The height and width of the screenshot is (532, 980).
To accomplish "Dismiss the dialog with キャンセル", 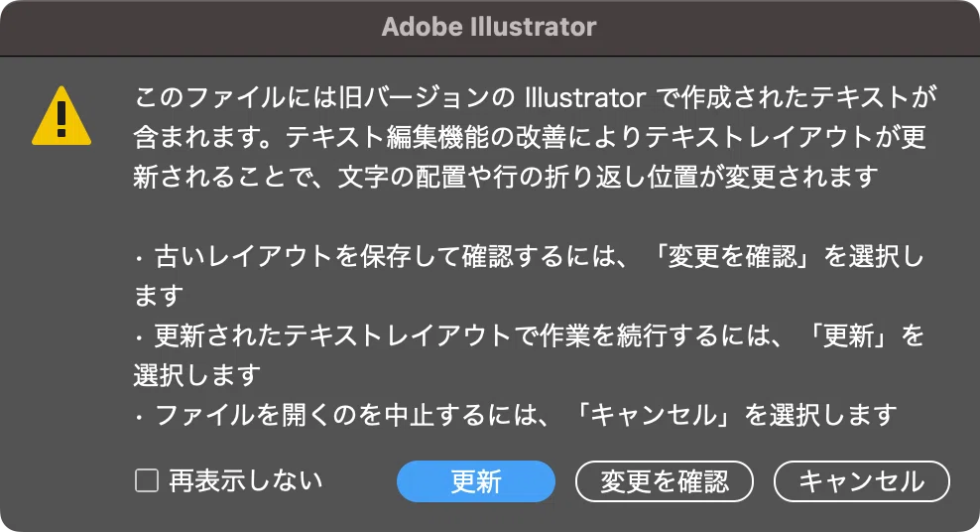I will (862, 481).
